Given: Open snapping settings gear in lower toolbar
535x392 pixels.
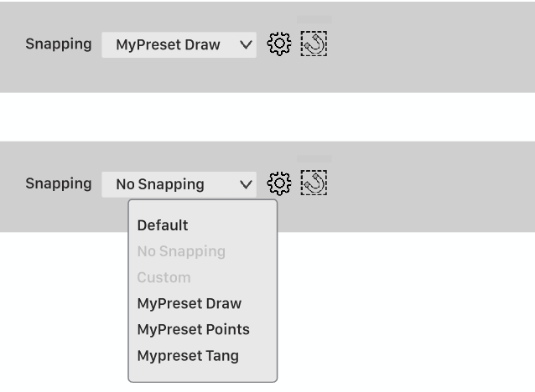Looking at the screenshot, I should coord(279,183).
